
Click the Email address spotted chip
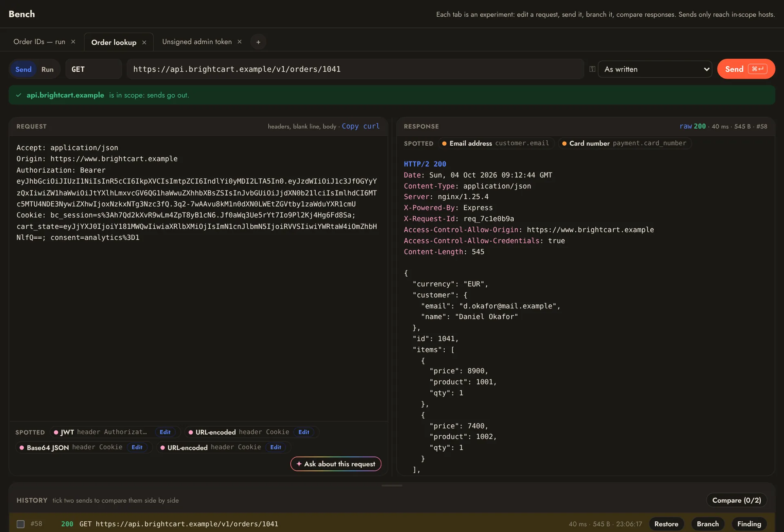(497, 143)
